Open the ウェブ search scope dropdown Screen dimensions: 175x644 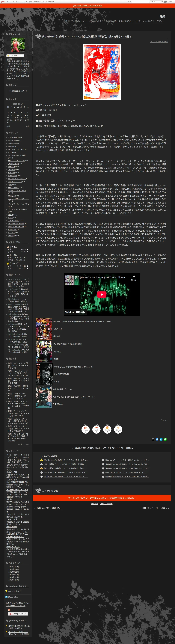[156, 1]
